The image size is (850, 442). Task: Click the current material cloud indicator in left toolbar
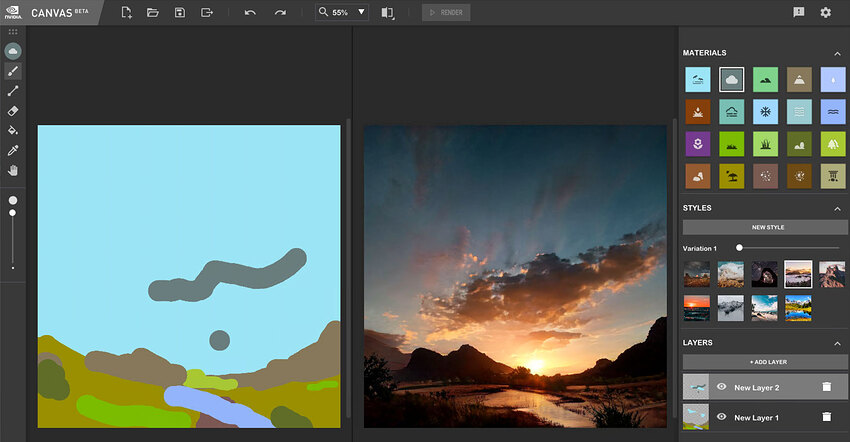click(x=13, y=51)
